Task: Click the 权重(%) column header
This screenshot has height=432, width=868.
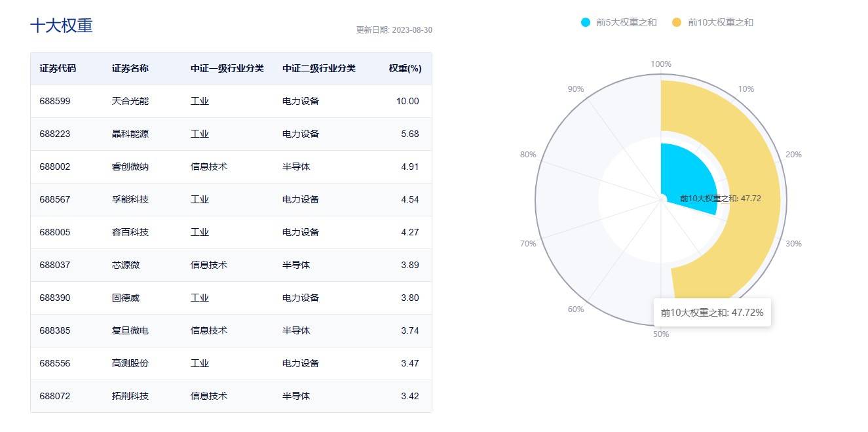Action: pyautogui.click(x=404, y=68)
